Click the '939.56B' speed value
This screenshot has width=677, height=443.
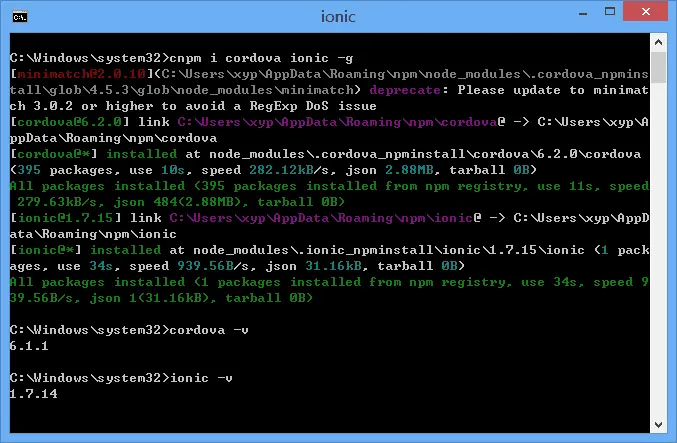coord(205,266)
